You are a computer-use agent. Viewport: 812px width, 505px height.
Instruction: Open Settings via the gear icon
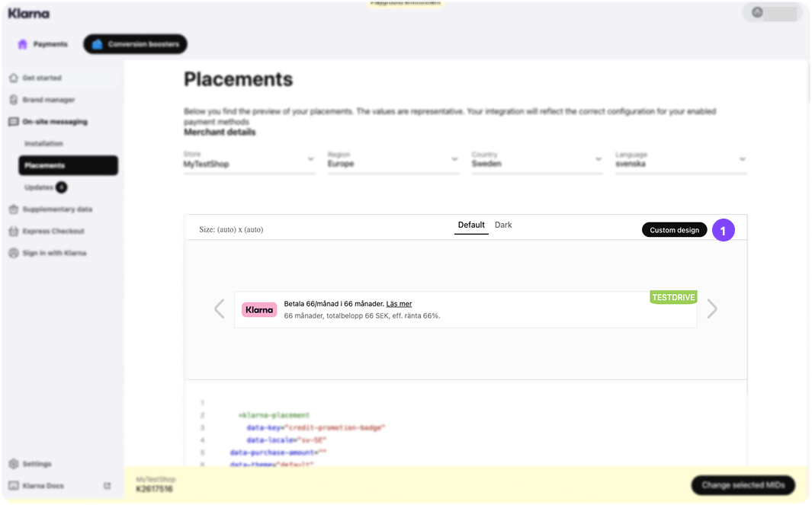pos(14,464)
